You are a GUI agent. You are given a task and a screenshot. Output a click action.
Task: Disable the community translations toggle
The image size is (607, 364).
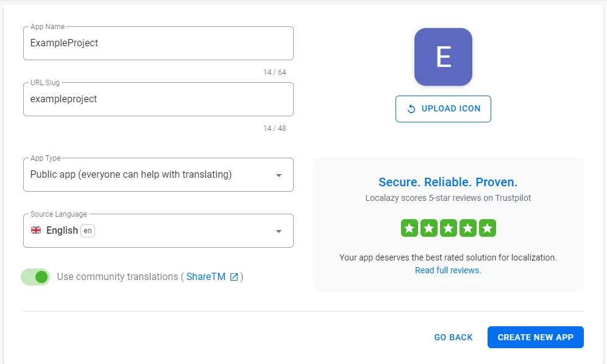coord(36,277)
